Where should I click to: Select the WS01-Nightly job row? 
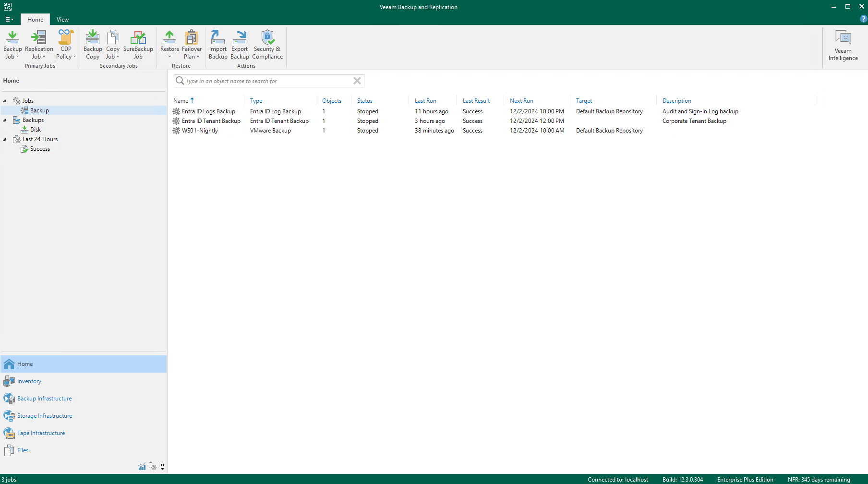(200, 131)
